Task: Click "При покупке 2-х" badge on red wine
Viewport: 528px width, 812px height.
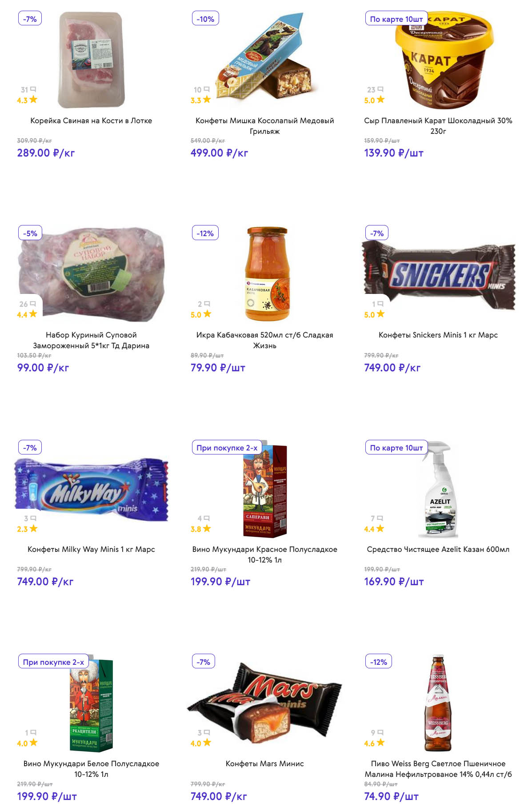Action: [x=227, y=448]
